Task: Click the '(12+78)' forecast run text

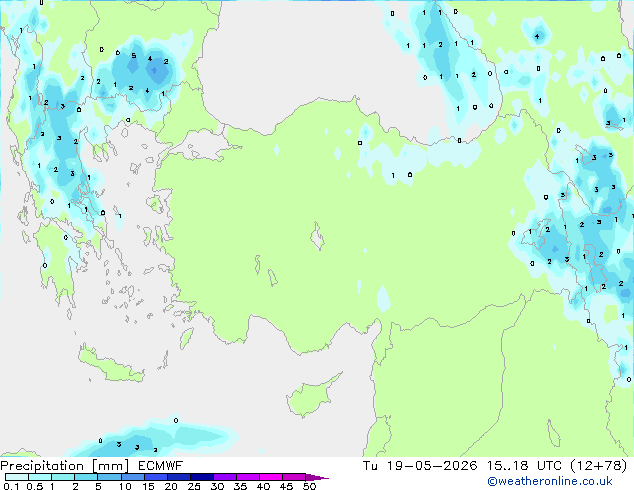Action: [x=598, y=466]
